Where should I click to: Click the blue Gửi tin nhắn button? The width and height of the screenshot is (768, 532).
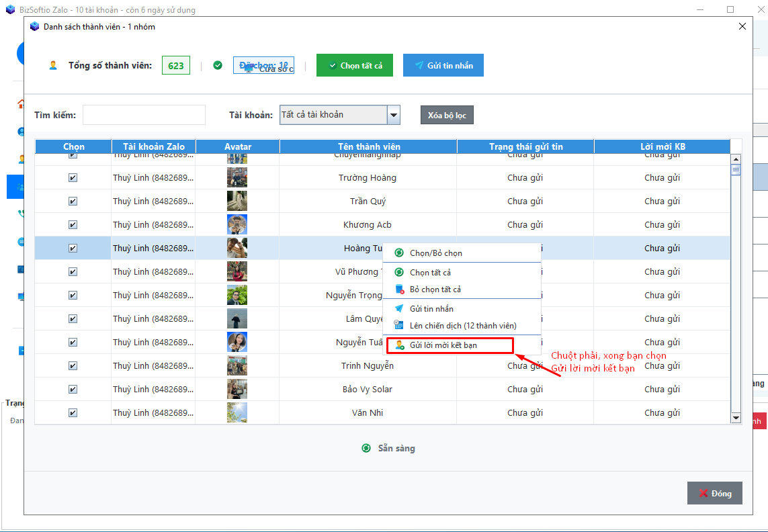(443, 65)
